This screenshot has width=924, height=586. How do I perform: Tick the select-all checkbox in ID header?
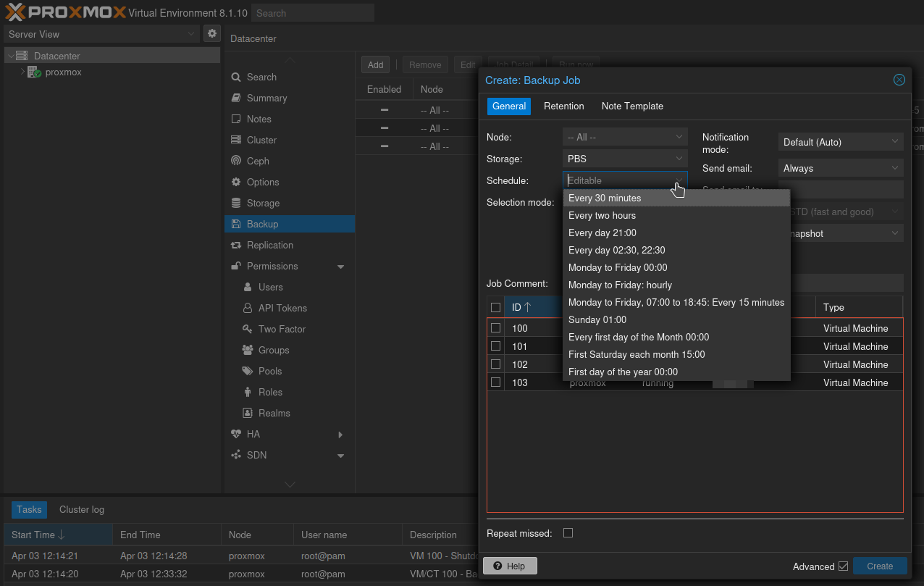pos(496,307)
